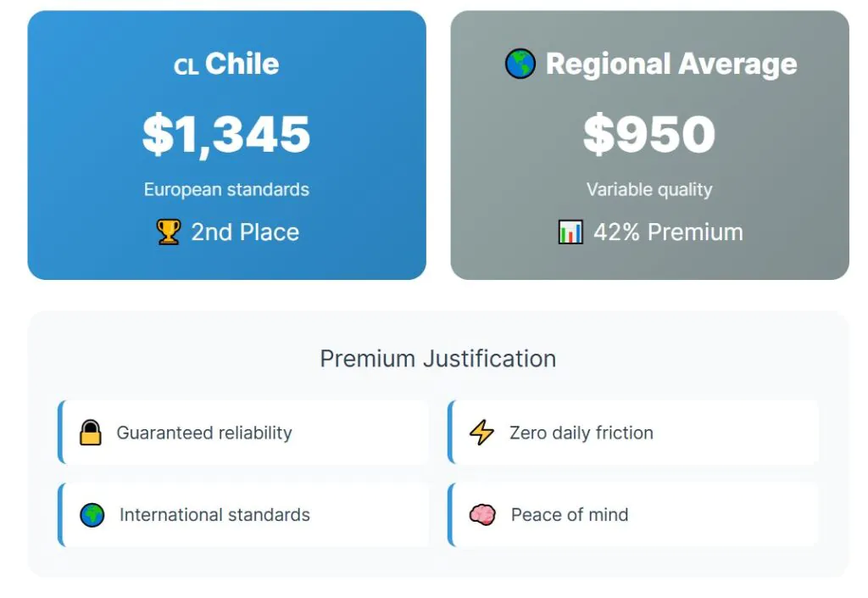The width and height of the screenshot is (868, 598).
Task: Click the lightning bolt icon for Zero friction
Action: pos(481,433)
